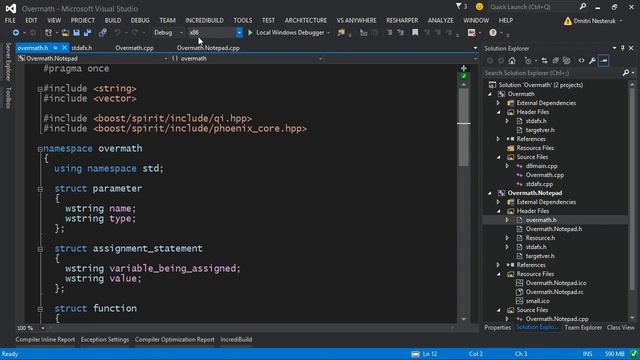The height and width of the screenshot is (360, 640).
Task: Collapse the namespace overmath outline marker
Action: click(40, 149)
